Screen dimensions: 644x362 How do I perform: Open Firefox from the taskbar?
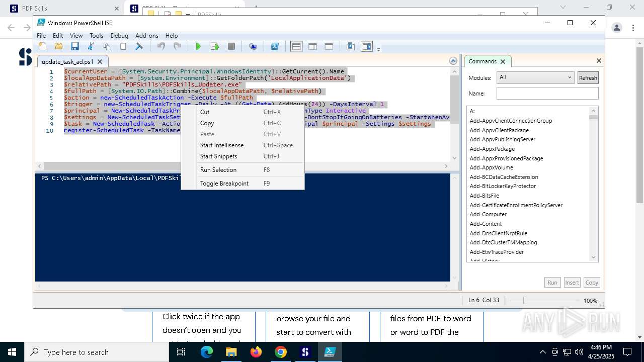256,352
